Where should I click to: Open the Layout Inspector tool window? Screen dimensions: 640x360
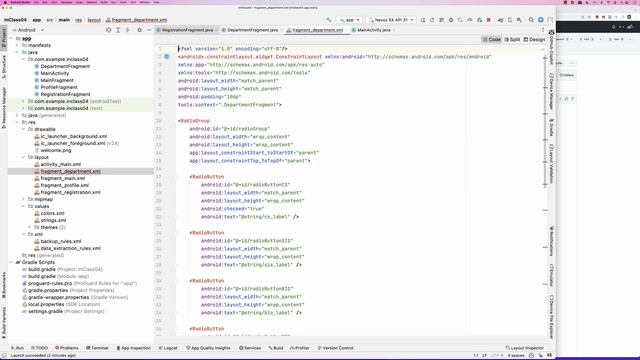point(524,348)
